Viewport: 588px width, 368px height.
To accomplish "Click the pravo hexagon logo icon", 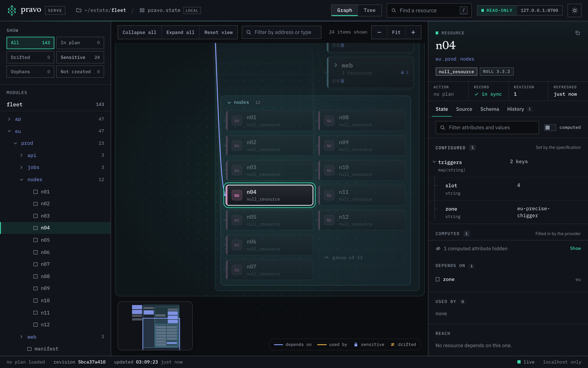I will coord(12,10).
